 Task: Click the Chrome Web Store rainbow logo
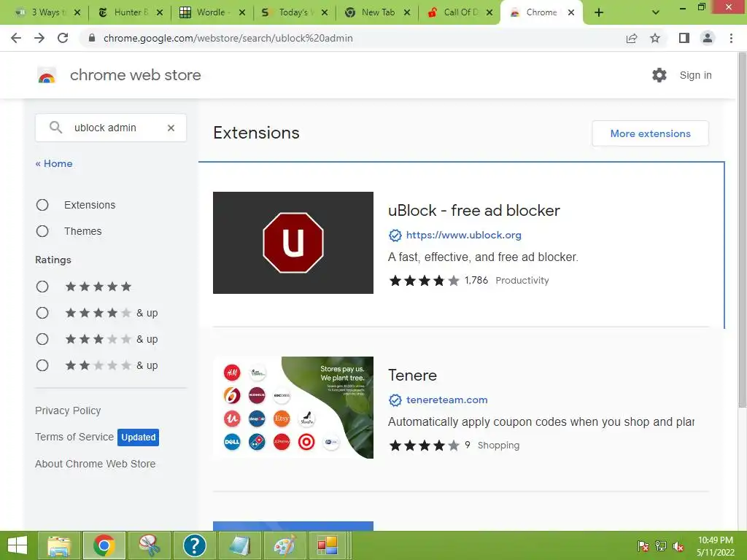[47, 75]
